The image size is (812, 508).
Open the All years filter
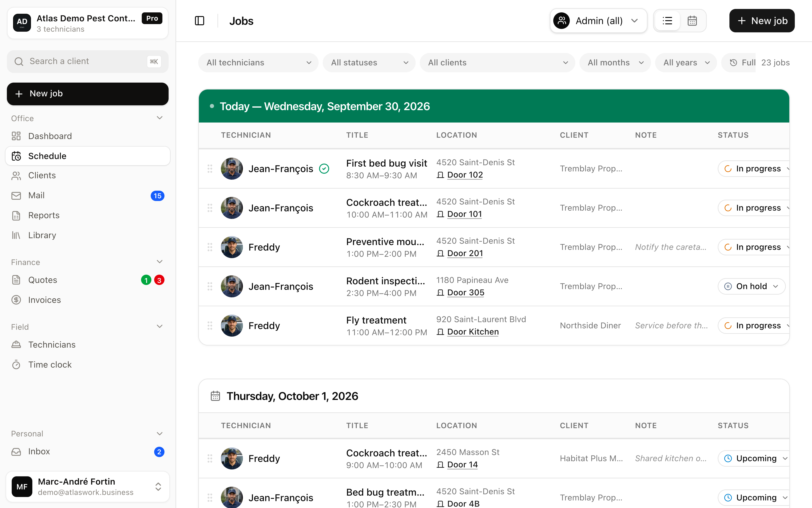click(x=686, y=62)
